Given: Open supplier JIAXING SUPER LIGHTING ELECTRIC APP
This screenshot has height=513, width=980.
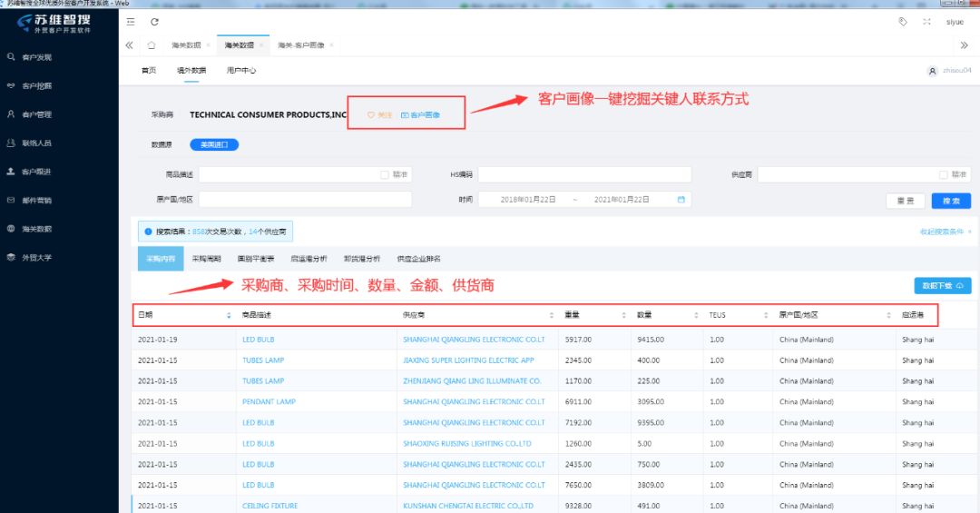Looking at the screenshot, I should (x=468, y=360).
